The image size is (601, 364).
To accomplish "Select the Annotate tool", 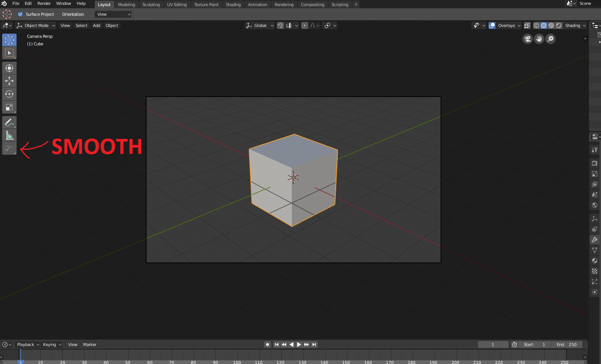I will tap(9, 122).
